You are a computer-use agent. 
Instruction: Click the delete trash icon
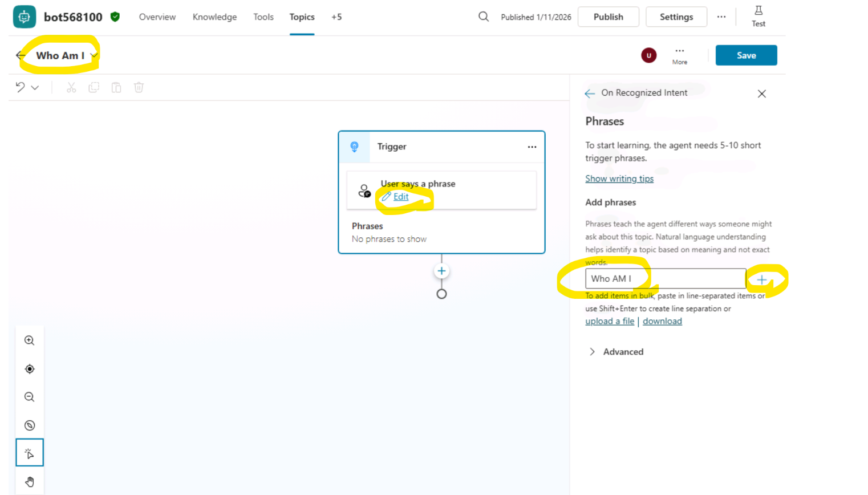(139, 87)
